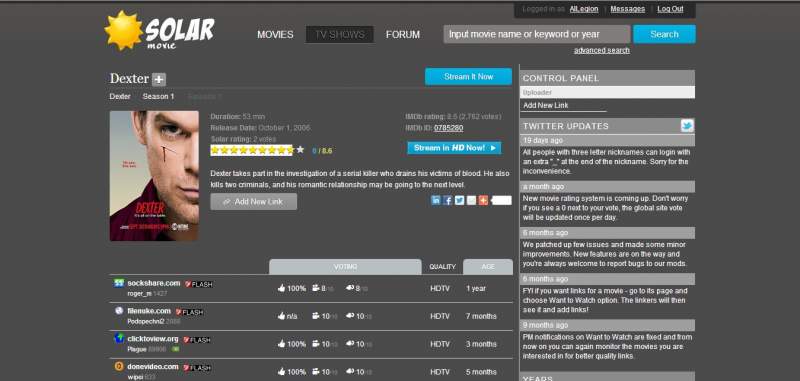Sort links by the QUALITY tab
The image size is (800, 381).
pos(442,267)
